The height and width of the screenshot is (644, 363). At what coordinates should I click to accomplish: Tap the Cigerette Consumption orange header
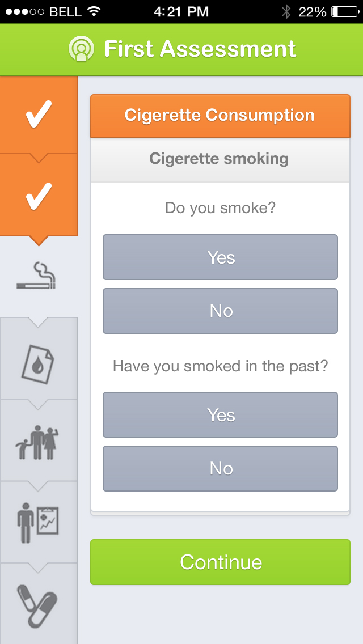point(220,116)
